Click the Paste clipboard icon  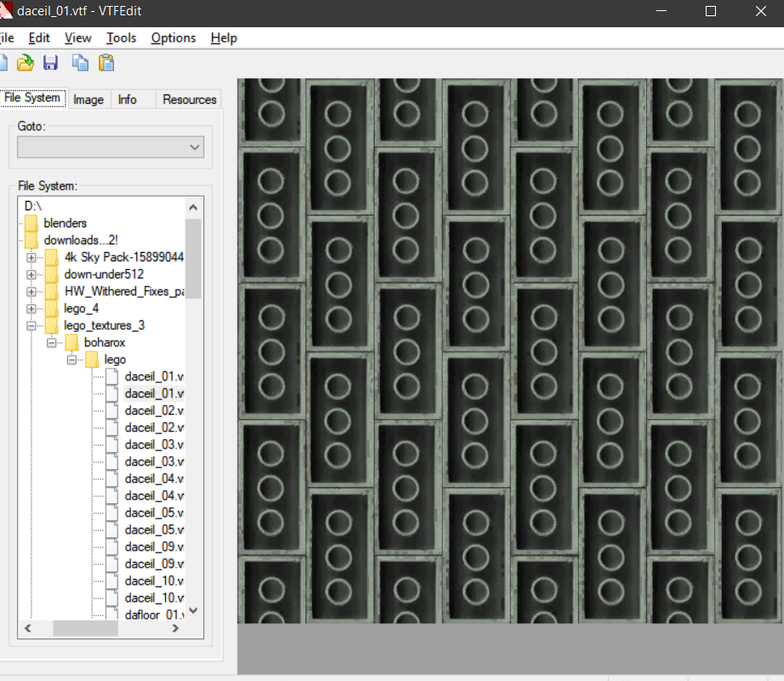pyautogui.click(x=106, y=63)
